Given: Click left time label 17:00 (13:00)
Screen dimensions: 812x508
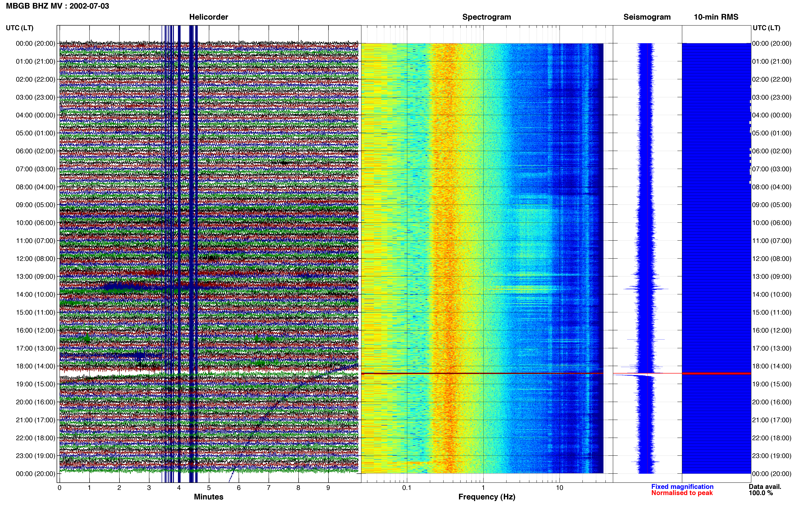Looking at the screenshot, I should [x=36, y=348].
